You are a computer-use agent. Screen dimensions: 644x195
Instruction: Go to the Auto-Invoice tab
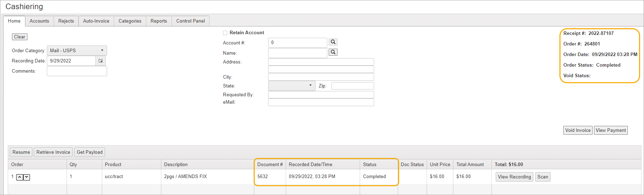coord(96,21)
